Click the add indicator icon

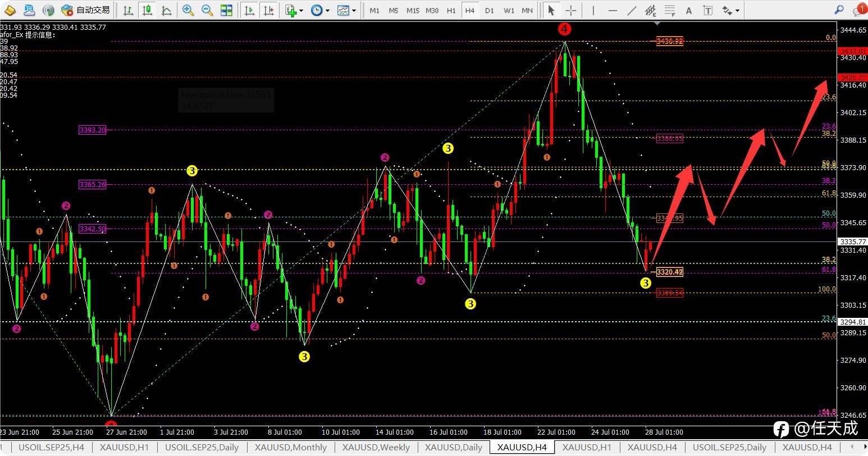(x=291, y=10)
